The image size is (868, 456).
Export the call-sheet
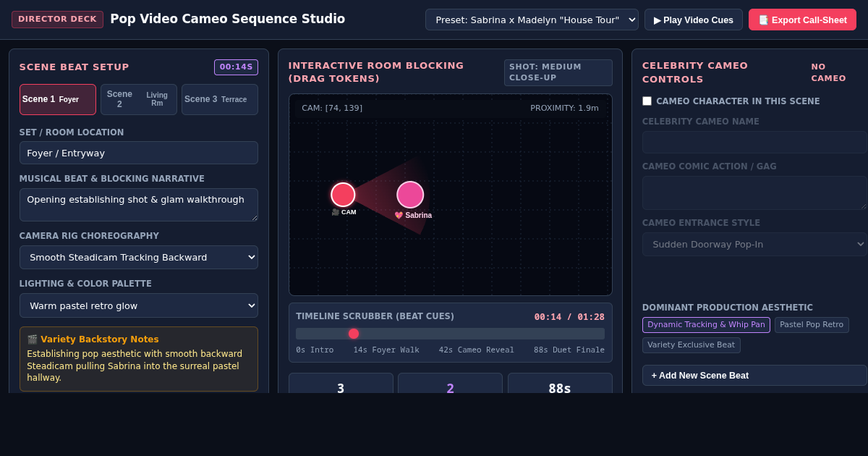(802, 20)
